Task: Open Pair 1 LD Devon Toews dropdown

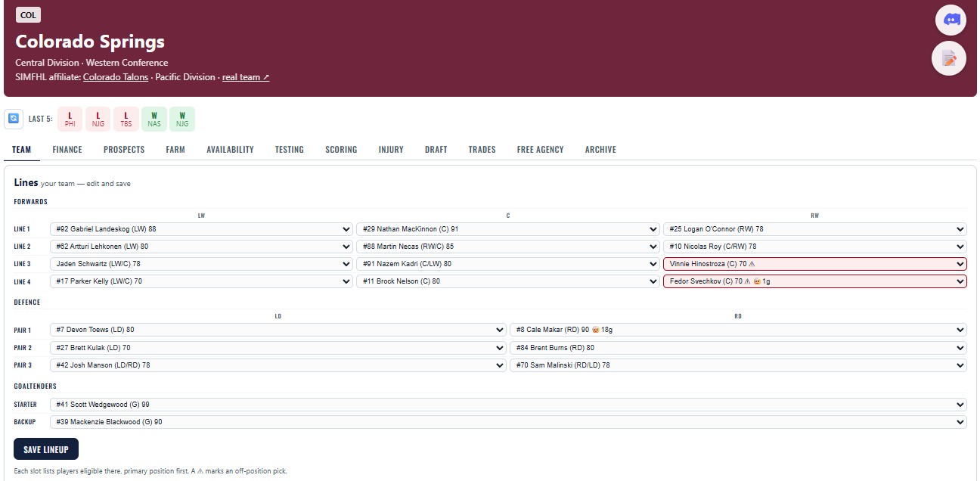Action: tap(278, 330)
